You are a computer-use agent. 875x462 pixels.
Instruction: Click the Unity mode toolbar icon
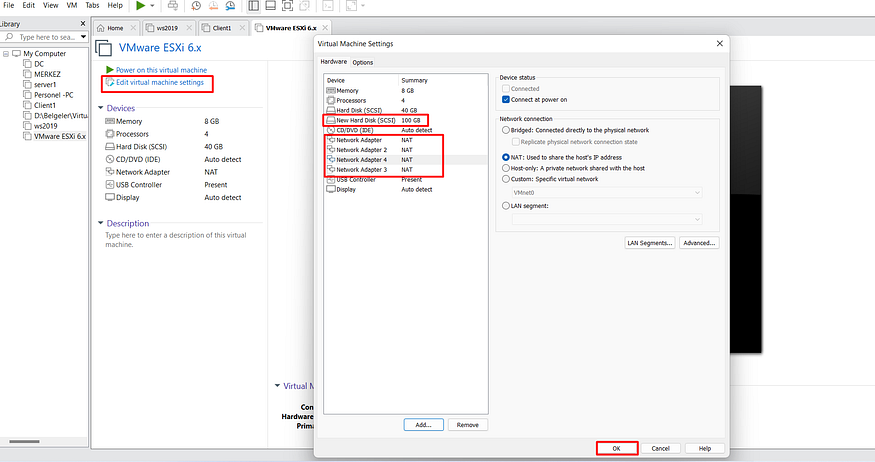coord(305,6)
